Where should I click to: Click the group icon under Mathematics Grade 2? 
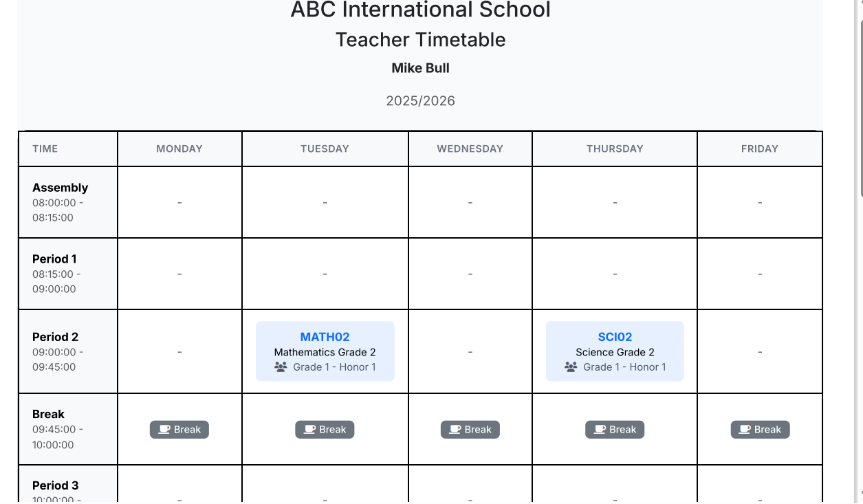pos(281,367)
